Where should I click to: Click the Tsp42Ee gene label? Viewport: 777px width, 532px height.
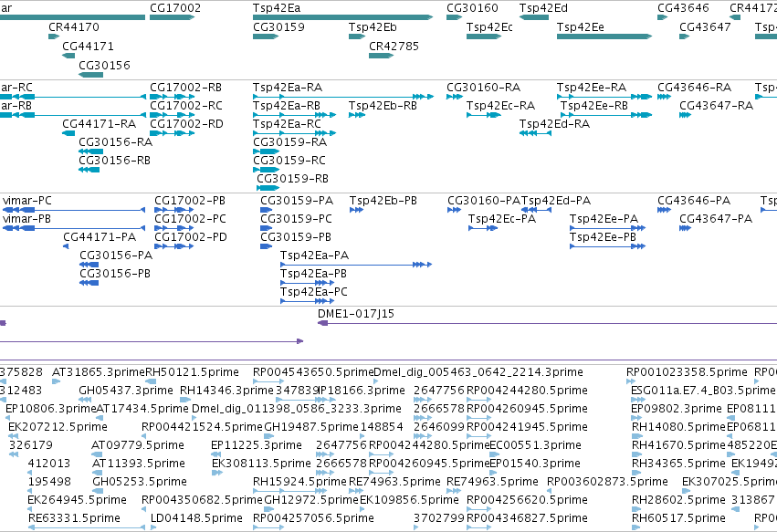pyautogui.click(x=581, y=27)
